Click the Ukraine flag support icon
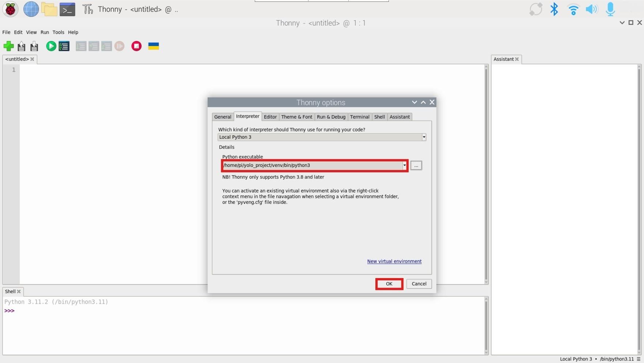Viewport: 644px width, 363px height. [x=154, y=46]
